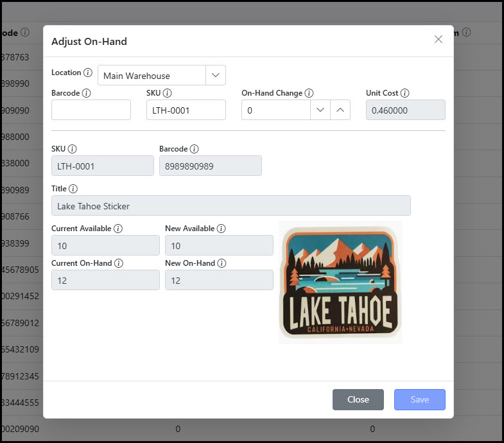Click the Lake Tahoe sticker image
504x443 pixels.
[x=340, y=282]
